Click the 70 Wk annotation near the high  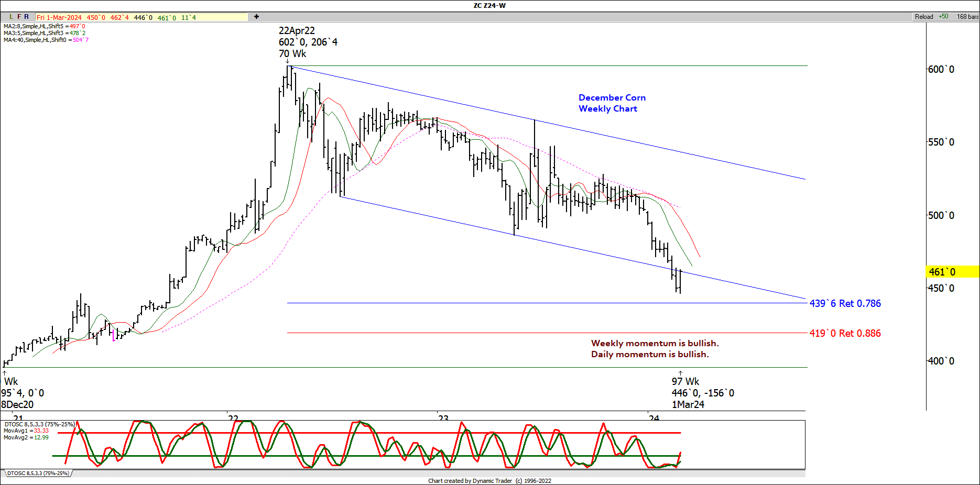[x=292, y=53]
